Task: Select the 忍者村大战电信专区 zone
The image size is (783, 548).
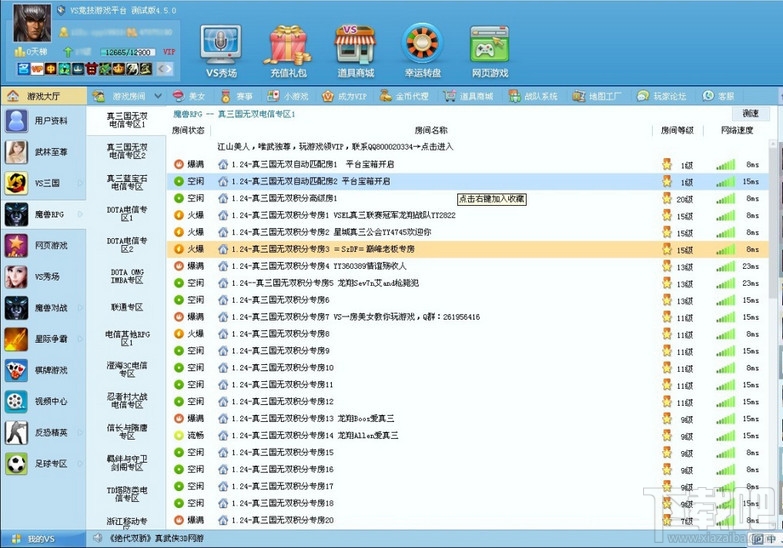Action: (x=126, y=401)
